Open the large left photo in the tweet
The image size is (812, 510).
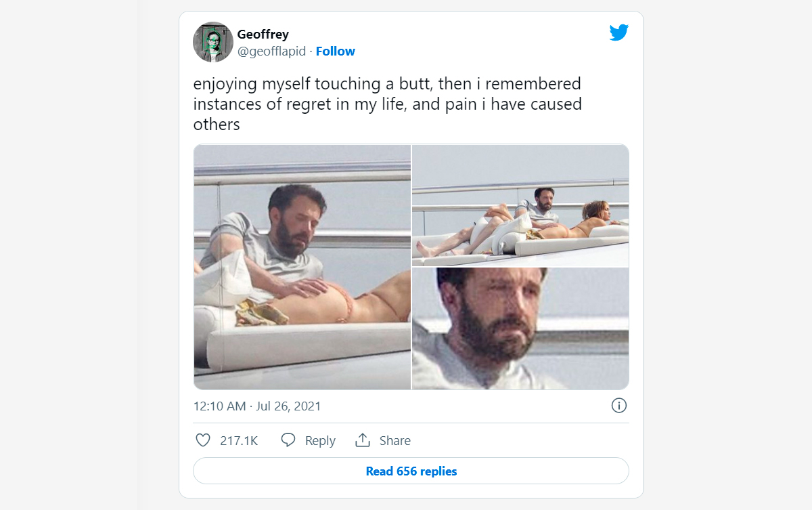(x=302, y=267)
